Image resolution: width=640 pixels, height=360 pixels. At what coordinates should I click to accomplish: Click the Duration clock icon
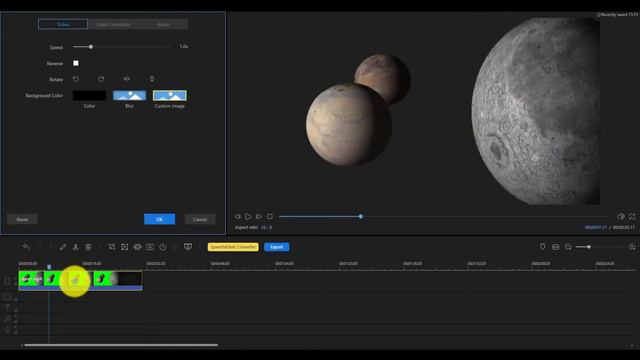[163, 247]
